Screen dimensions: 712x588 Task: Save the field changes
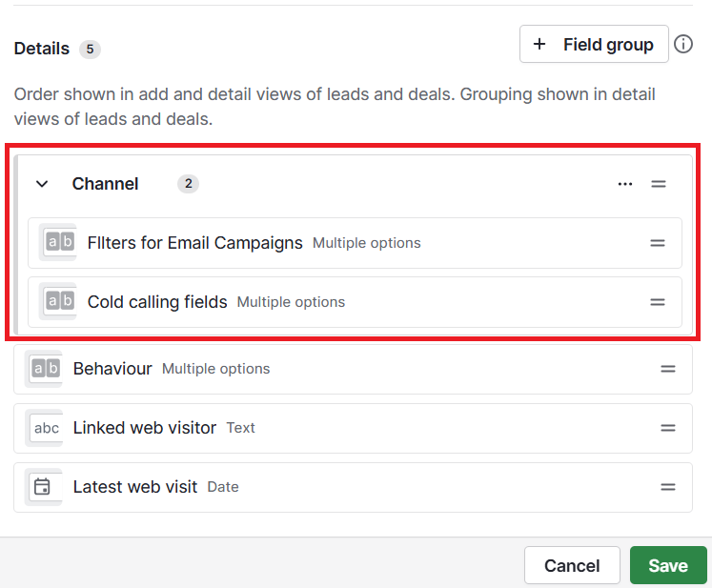tap(668, 565)
